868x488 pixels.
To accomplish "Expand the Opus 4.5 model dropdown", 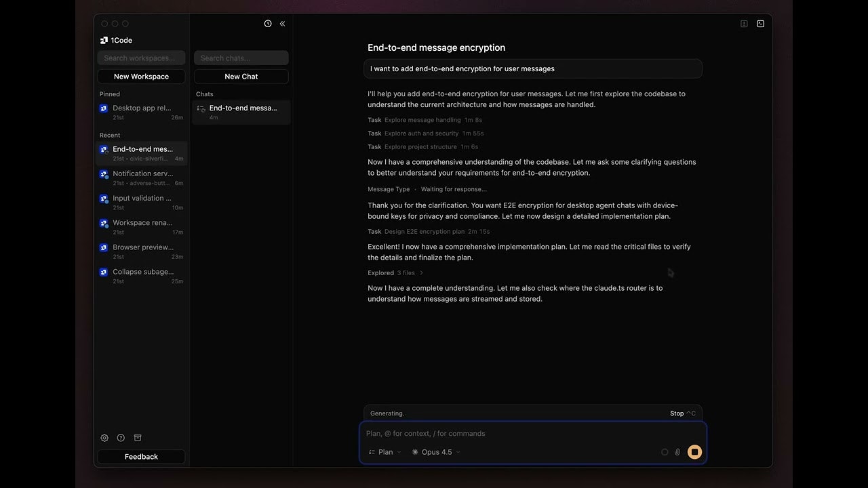I will pos(458,451).
